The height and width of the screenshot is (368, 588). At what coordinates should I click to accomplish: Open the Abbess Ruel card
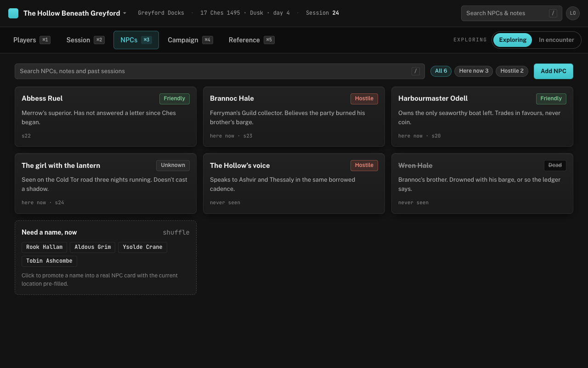[106, 117]
